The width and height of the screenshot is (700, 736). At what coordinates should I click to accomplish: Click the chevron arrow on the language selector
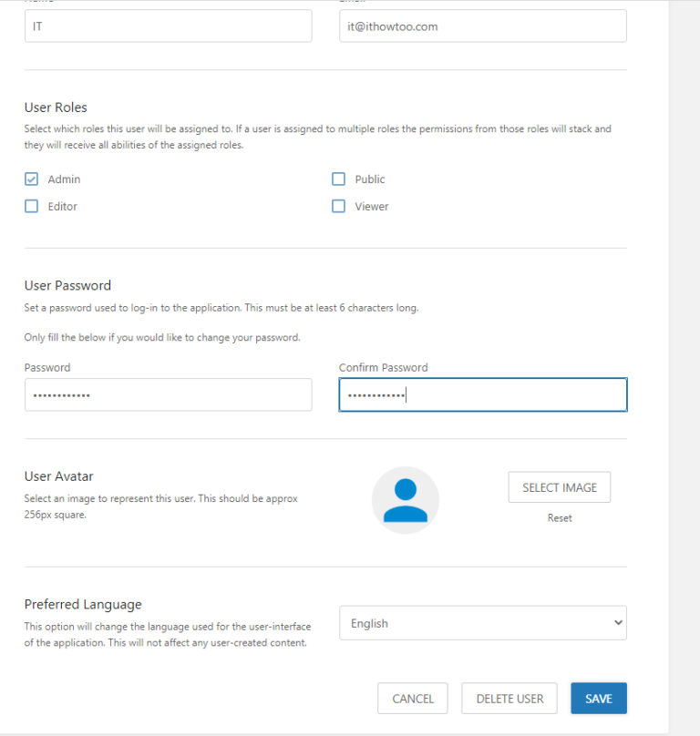coord(618,623)
